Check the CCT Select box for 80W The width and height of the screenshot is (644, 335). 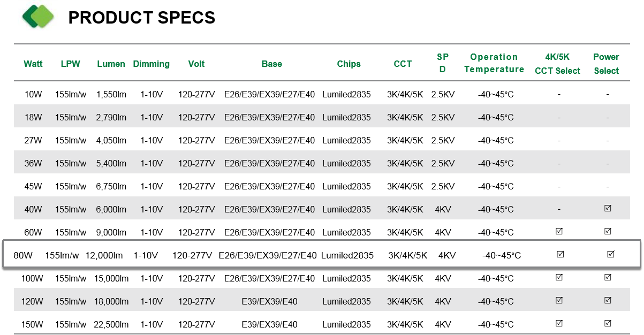click(x=560, y=255)
